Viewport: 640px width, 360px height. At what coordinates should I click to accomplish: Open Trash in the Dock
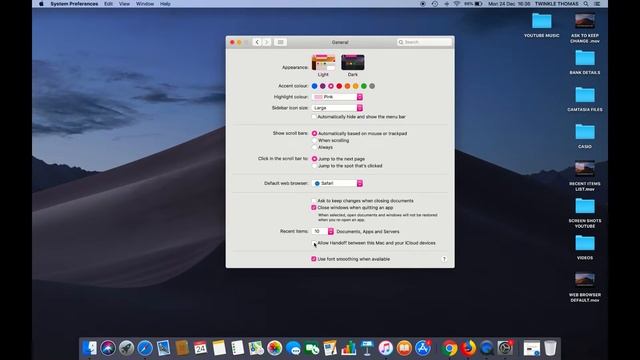click(550, 348)
